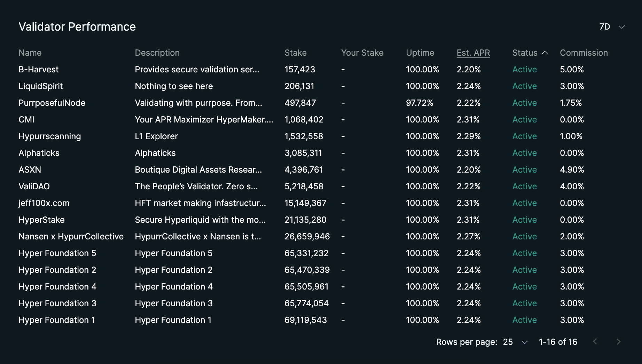
Task: Open the PurrposefulNode validator row
Action: 52,103
